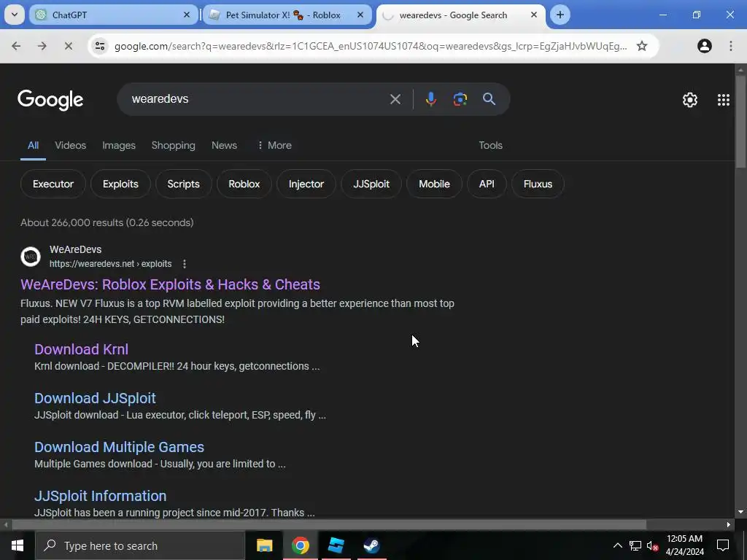The image size is (747, 560).
Task: Filter by Mobile chip
Action: click(x=434, y=184)
